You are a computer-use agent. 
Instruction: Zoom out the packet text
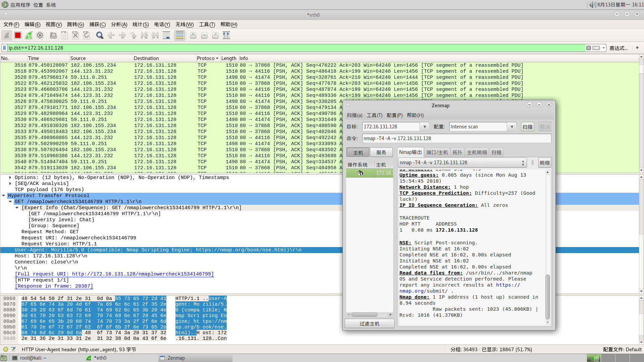pos(204,35)
